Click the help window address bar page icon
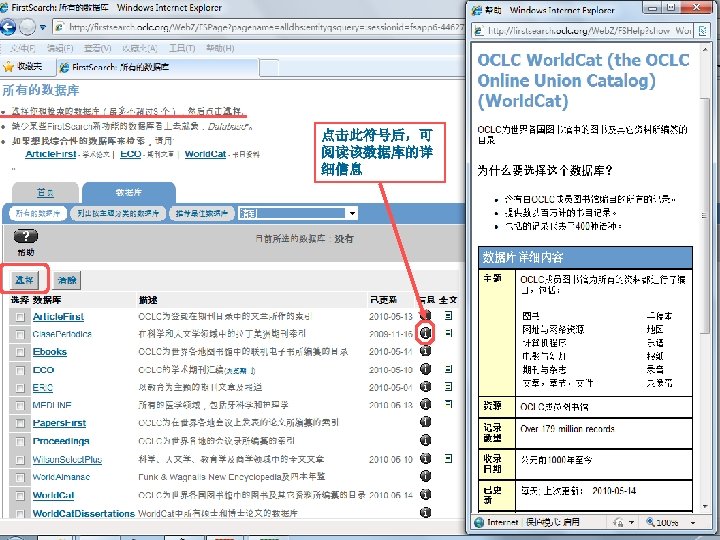The width and height of the screenshot is (720, 540). (x=479, y=31)
